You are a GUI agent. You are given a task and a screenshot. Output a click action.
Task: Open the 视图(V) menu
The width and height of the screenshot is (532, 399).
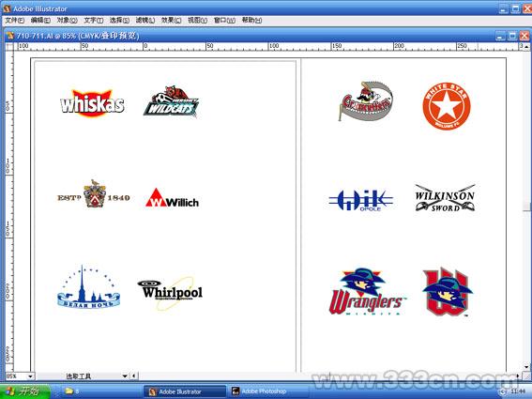click(x=197, y=21)
